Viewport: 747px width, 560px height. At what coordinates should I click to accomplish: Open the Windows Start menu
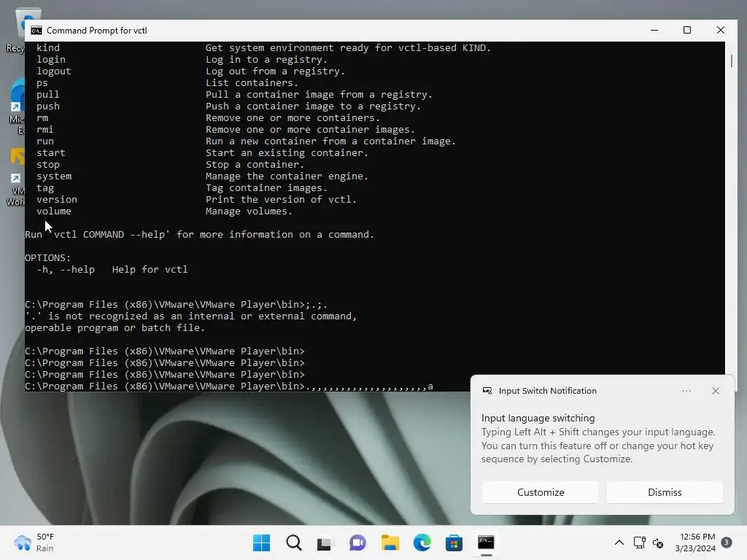[x=261, y=542]
